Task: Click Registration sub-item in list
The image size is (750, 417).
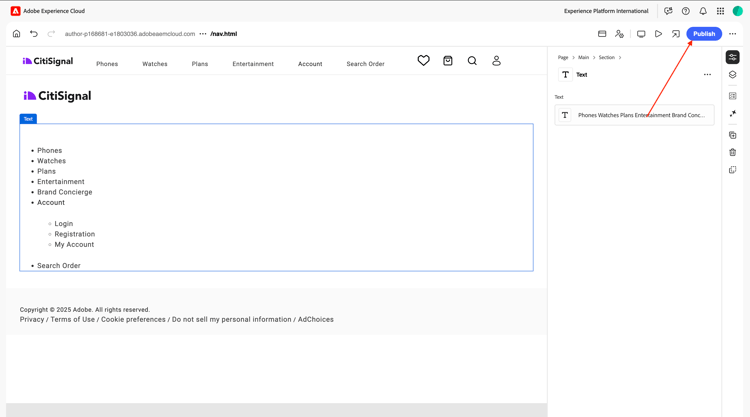Action: tap(75, 234)
